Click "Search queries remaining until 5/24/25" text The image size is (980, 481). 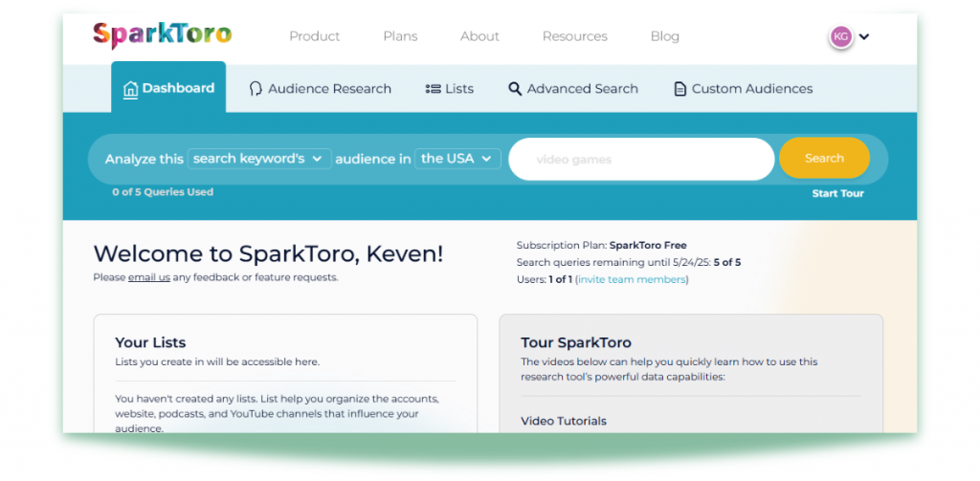pos(613,262)
